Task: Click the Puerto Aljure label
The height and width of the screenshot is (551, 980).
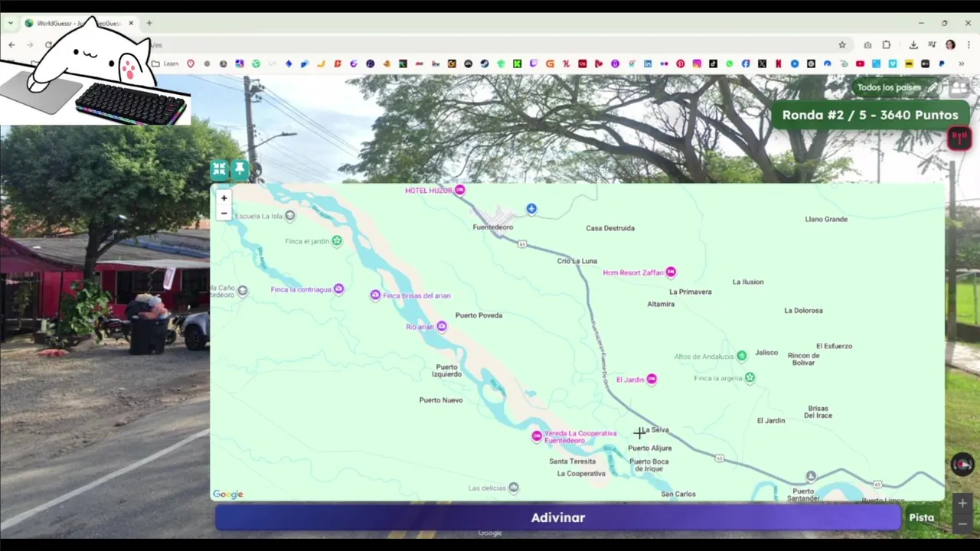Action: 650,448
